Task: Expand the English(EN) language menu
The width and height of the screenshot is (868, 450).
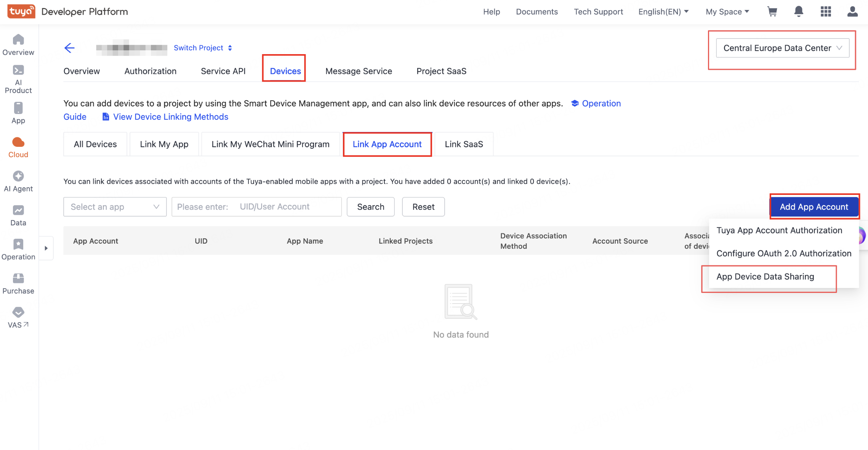Action: (663, 12)
